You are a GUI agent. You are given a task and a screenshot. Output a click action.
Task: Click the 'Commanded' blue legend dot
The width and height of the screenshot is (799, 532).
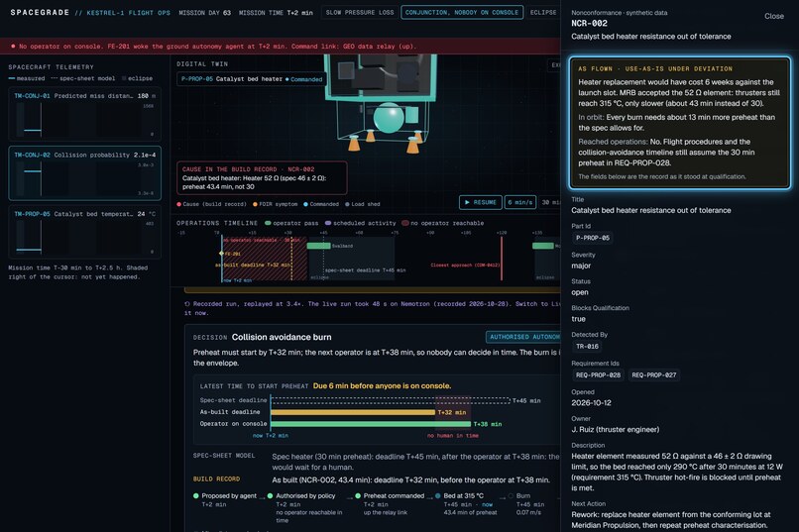tap(305, 204)
